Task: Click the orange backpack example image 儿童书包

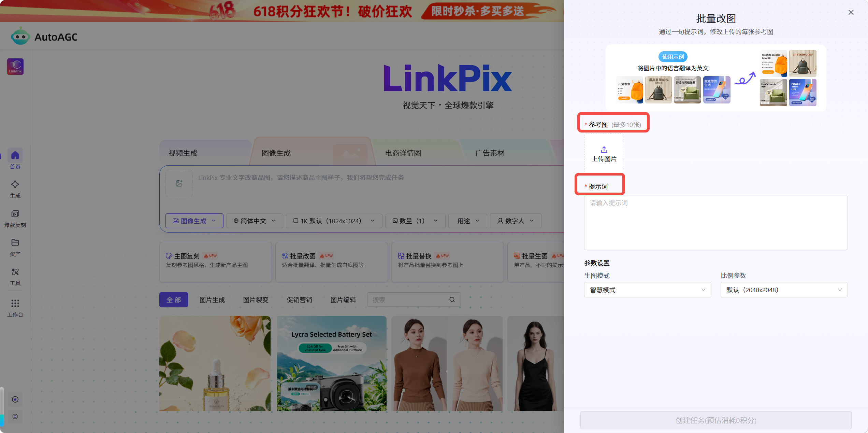Action: [x=630, y=90]
